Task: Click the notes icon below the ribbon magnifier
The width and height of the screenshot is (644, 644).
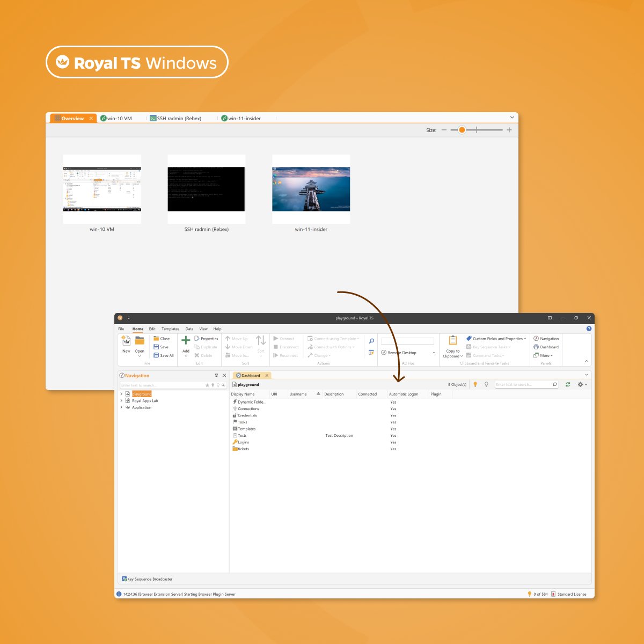Action: (371, 352)
